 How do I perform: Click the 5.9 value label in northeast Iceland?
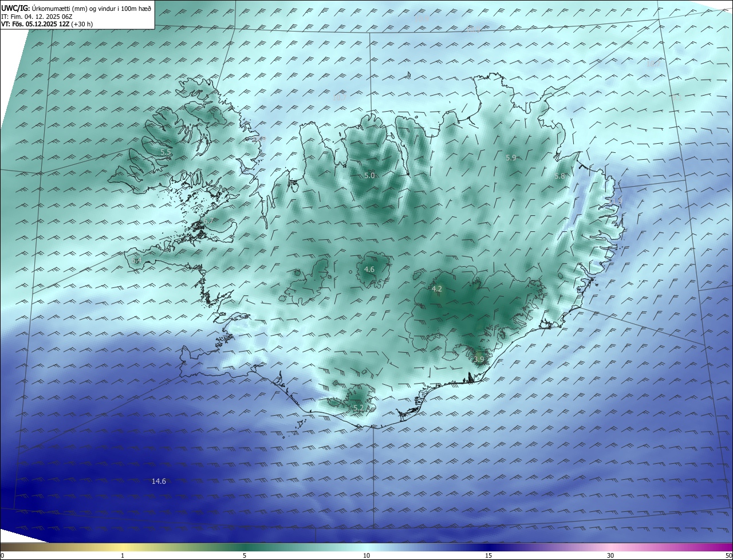click(511, 157)
